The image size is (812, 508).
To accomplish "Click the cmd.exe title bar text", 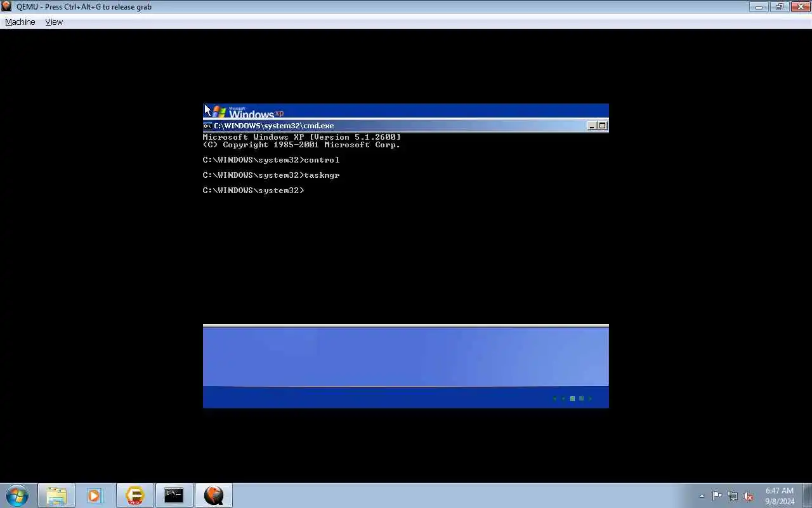I will (x=273, y=126).
